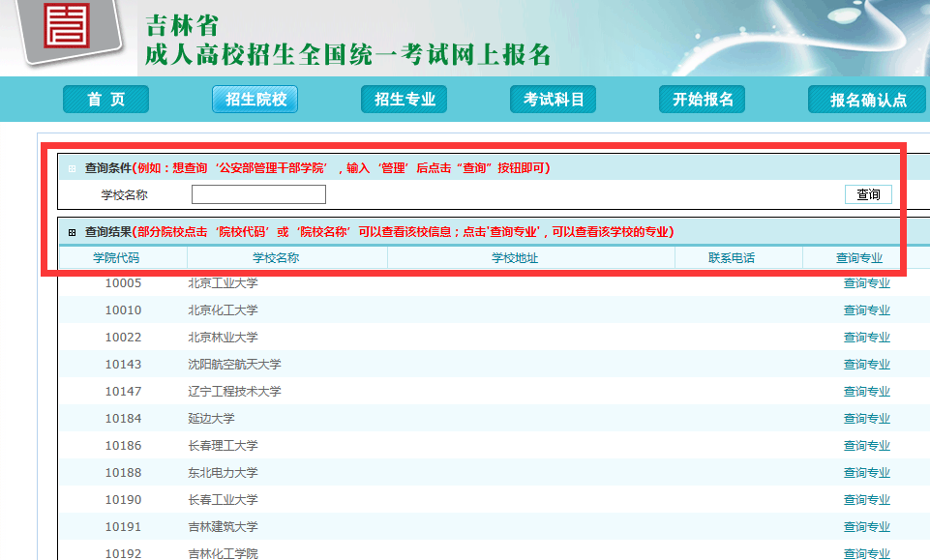
Task: Go to the 招生专业 tab
Action: 404,99
